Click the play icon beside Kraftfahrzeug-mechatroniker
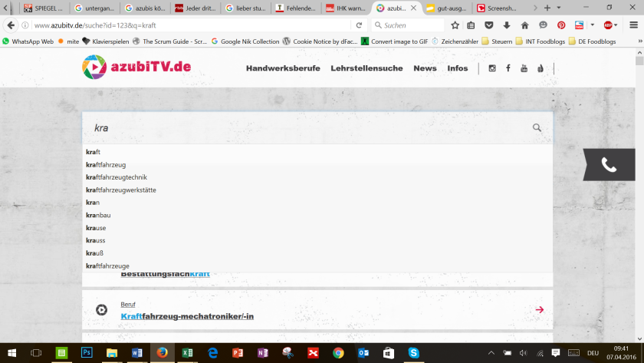Image resolution: width=644 pixels, height=363 pixels. pyautogui.click(x=101, y=309)
